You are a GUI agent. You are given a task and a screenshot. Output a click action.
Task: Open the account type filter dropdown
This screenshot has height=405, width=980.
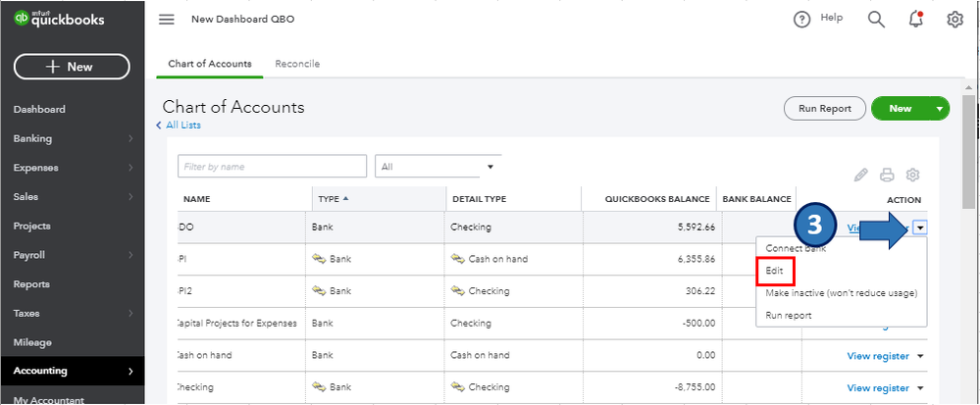click(x=438, y=167)
